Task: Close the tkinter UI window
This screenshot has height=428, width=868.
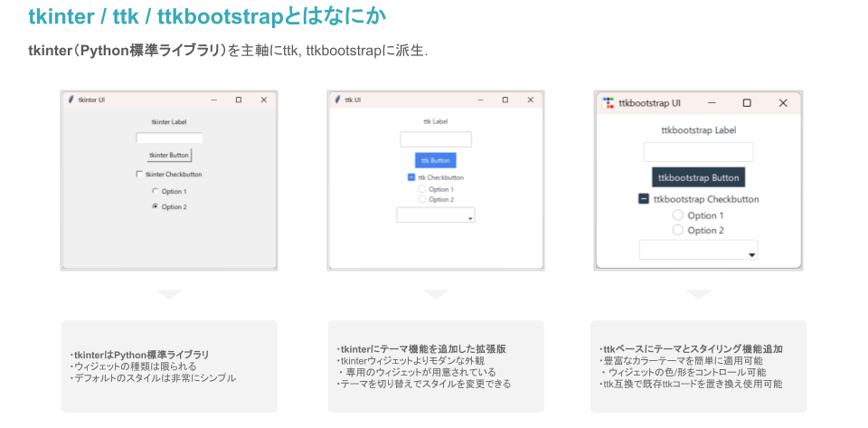Action: [263, 100]
